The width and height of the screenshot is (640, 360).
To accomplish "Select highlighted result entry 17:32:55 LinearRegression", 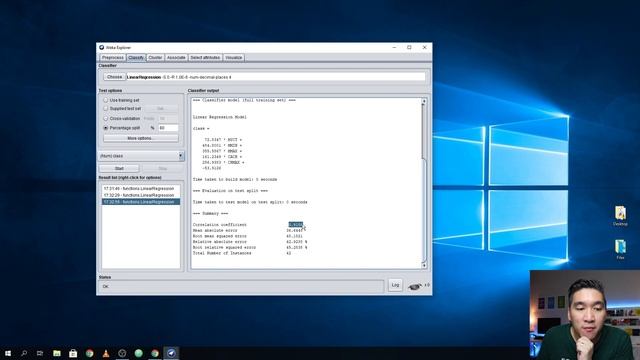I will click(141, 202).
